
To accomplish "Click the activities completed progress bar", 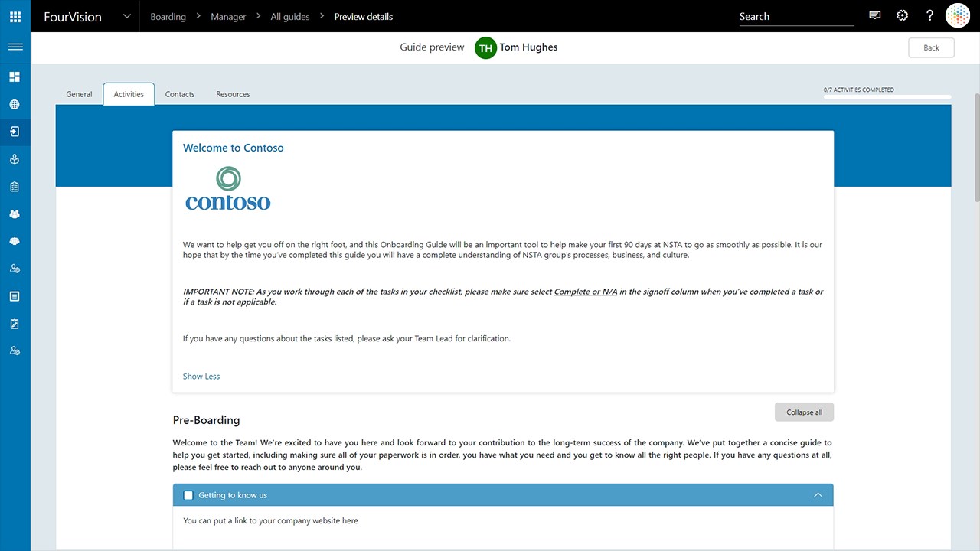I will pyautogui.click(x=887, y=97).
